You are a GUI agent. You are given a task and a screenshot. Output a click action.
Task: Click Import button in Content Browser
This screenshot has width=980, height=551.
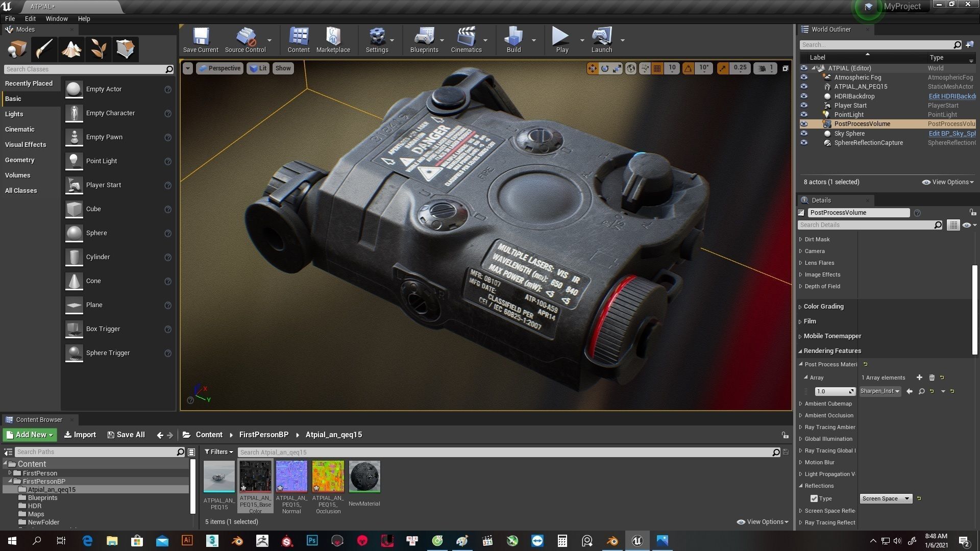click(80, 435)
